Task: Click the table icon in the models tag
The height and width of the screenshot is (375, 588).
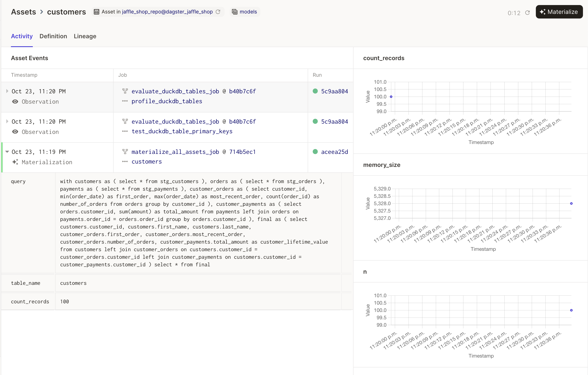Action: (x=234, y=12)
